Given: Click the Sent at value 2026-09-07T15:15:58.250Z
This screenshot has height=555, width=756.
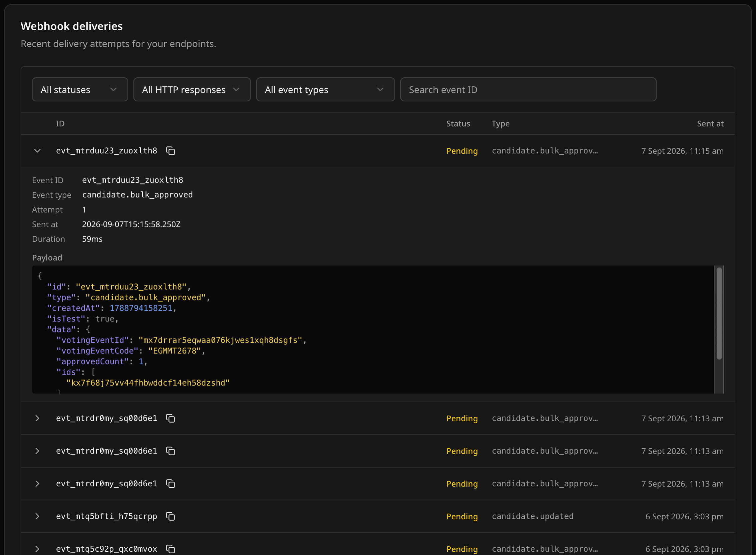Looking at the screenshot, I should (x=131, y=224).
